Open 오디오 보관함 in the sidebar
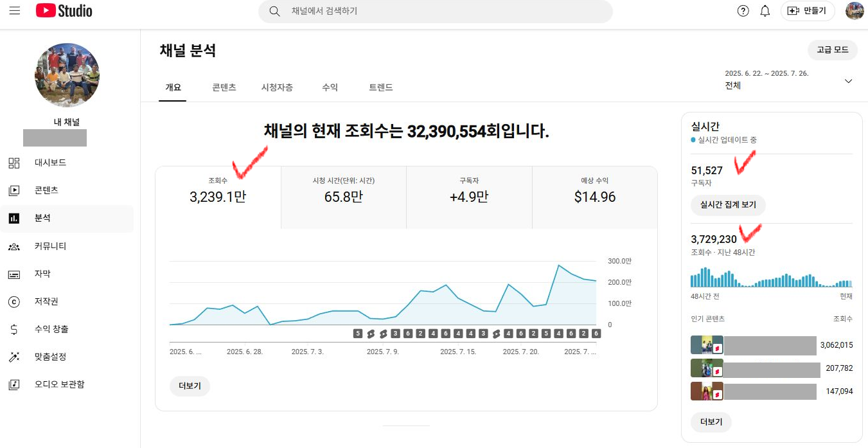The width and height of the screenshot is (868, 448). tap(59, 384)
